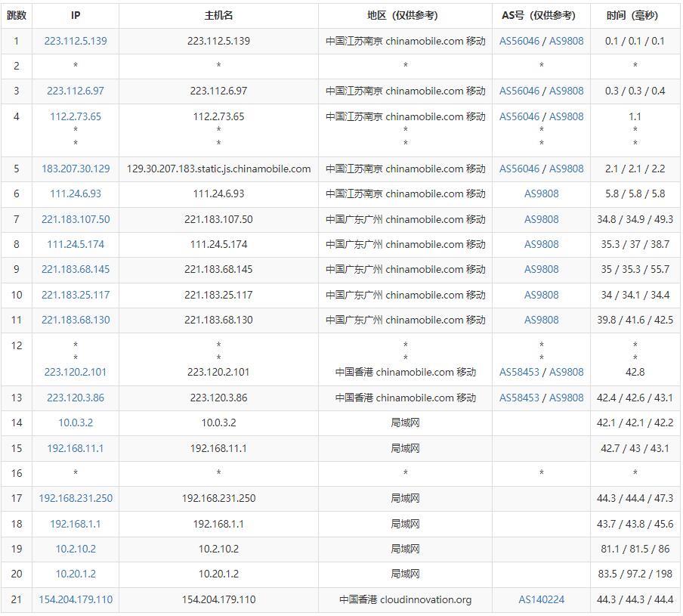The width and height of the screenshot is (683, 616).
Task: Click the 154.204.179.110 IP link in hop 21
Action: tap(76, 599)
